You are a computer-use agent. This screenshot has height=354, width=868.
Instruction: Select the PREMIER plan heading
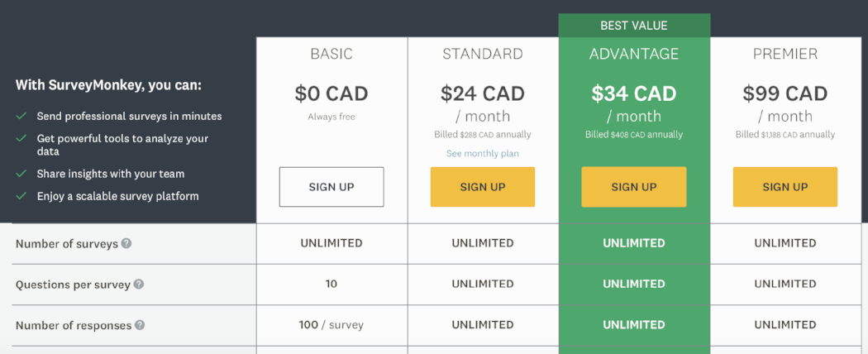pyautogui.click(x=785, y=54)
